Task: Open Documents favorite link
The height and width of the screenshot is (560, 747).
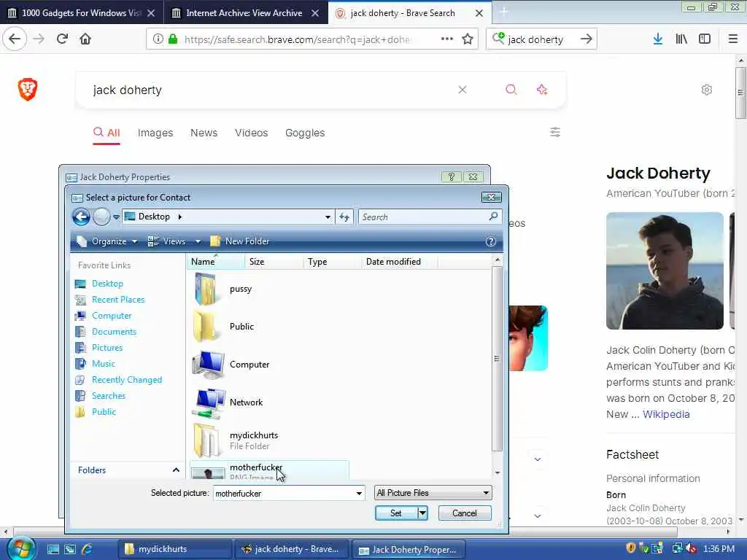Action: (105, 332)
